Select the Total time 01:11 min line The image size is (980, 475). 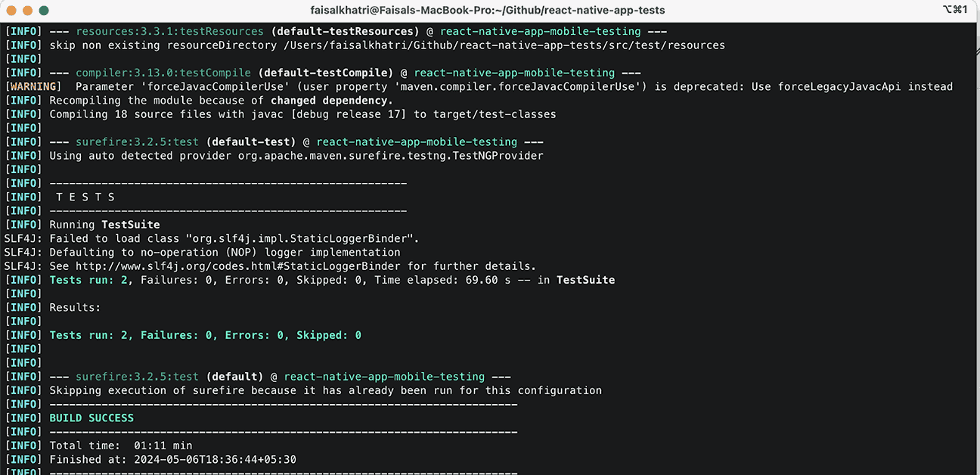[120, 445]
